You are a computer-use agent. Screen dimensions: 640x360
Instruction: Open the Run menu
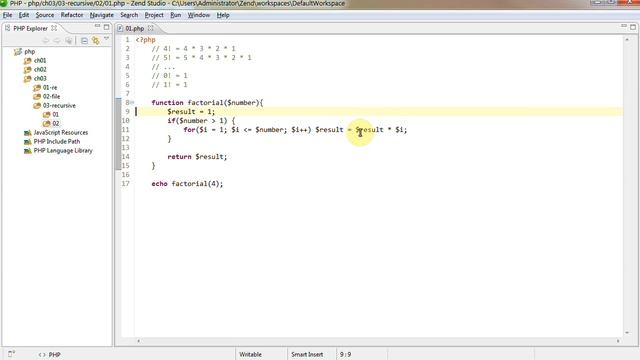coord(176,15)
